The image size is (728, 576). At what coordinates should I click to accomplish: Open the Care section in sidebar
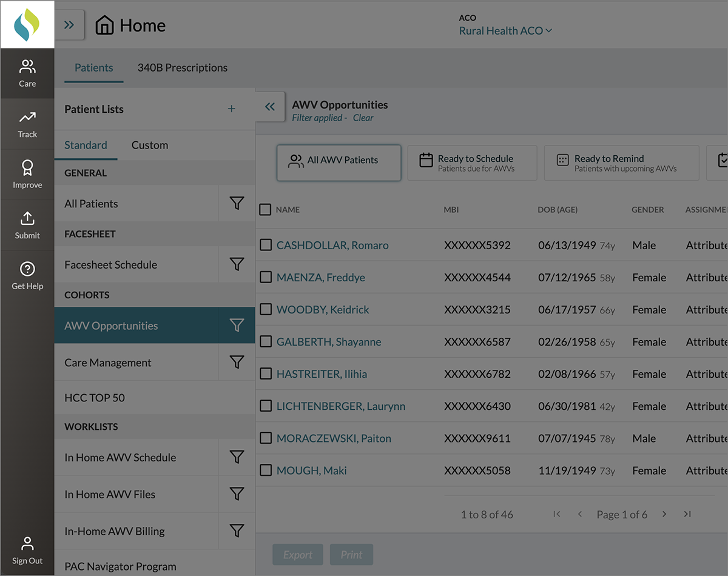(x=27, y=73)
